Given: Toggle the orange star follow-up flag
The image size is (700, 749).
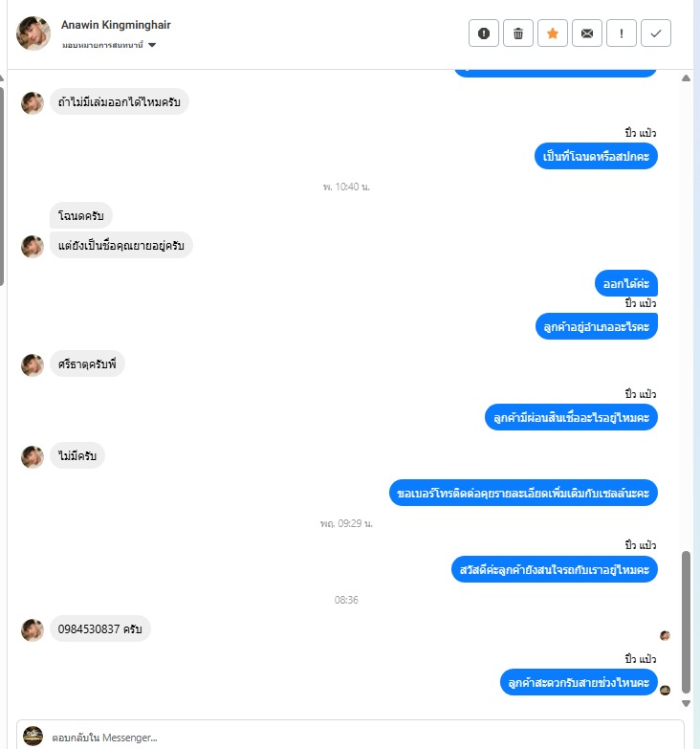Looking at the screenshot, I should click(x=553, y=33).
